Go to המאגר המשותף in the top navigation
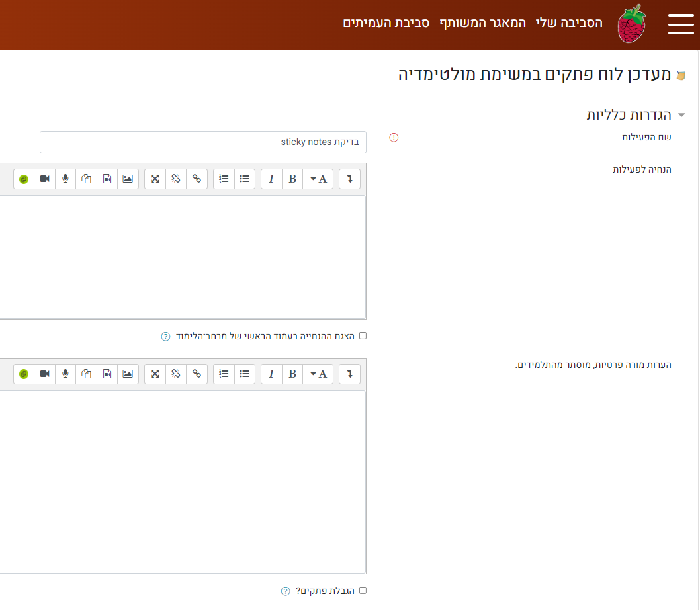Image resolution: width=700 pixels, height=610 pixels. point(483,23)
